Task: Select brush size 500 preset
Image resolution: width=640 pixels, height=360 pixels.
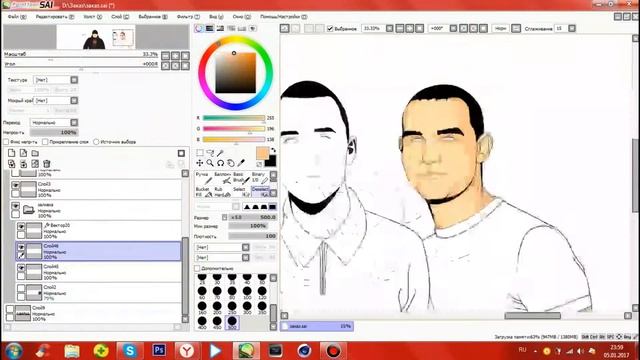Action: [x=232, y=322]
